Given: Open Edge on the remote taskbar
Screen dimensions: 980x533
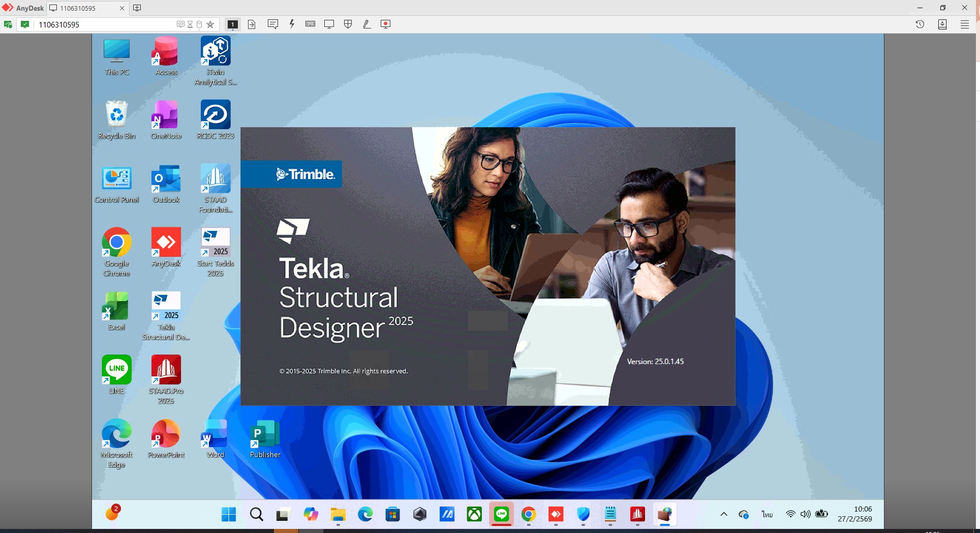Looking at the screenshot, I should pos(365,515).
